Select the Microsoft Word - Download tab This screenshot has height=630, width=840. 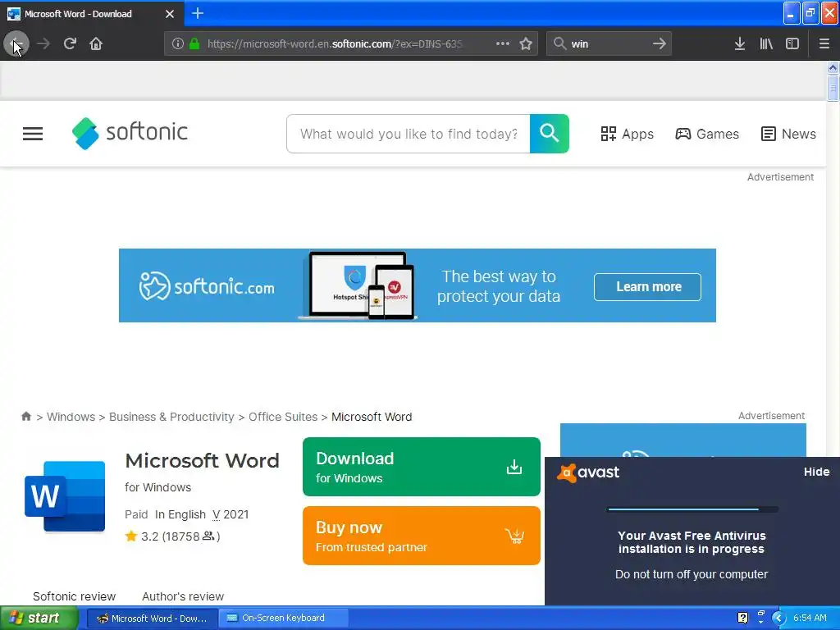92,14
